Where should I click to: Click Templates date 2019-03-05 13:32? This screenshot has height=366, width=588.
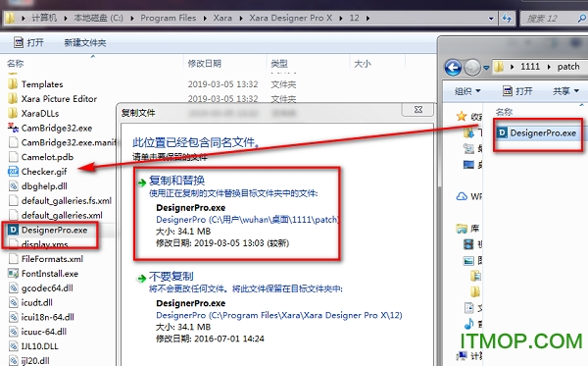pos(222,84)
